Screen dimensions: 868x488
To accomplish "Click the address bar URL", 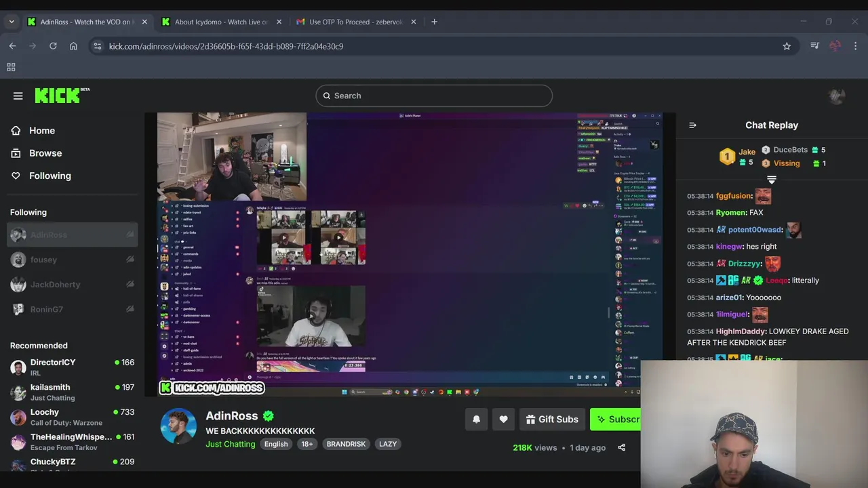I will point(226,46).
